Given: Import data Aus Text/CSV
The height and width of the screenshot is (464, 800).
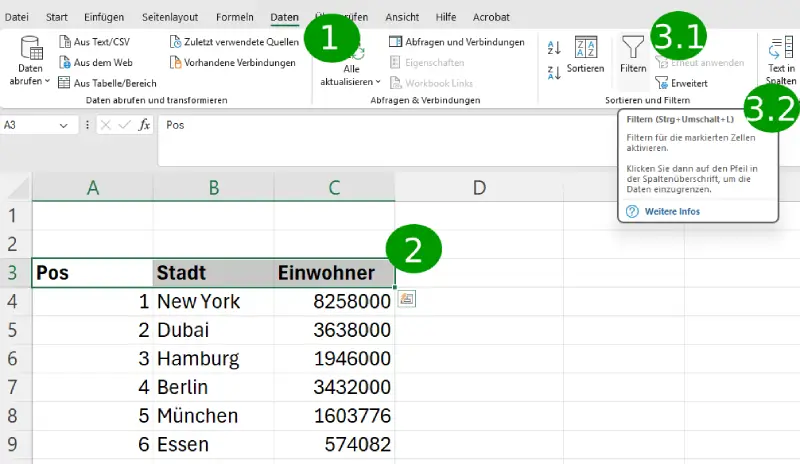Looking at the screenshot, I should pos(94,42).
